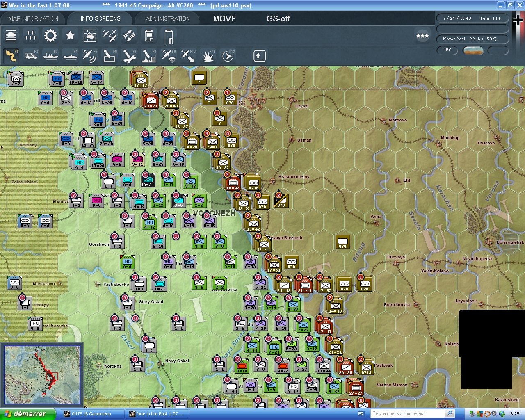Click the taskbar desktop search field
Image resolution: width=525 pixels, height=420 pixels.
pyautogui.click(x=407, y=413)
